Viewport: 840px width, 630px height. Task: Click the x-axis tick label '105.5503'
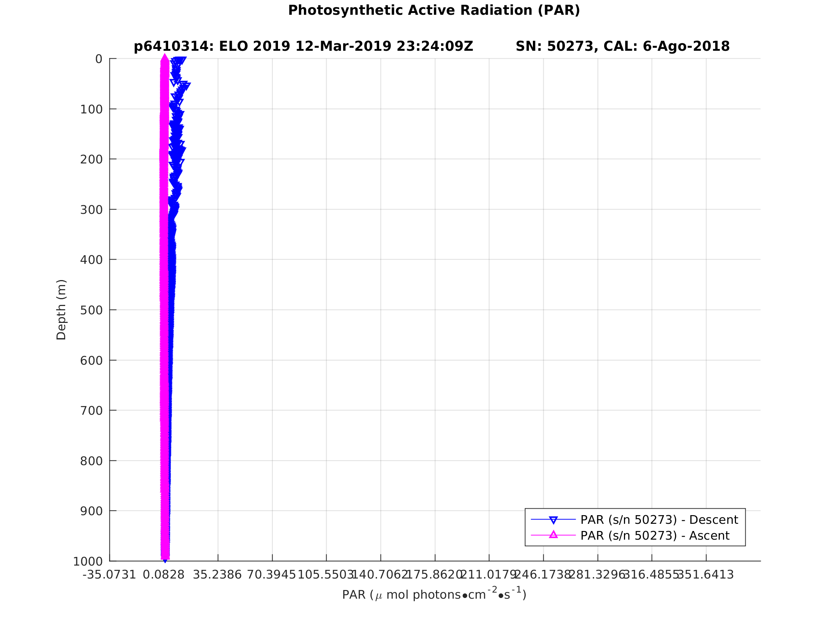(x=326, y=575)
